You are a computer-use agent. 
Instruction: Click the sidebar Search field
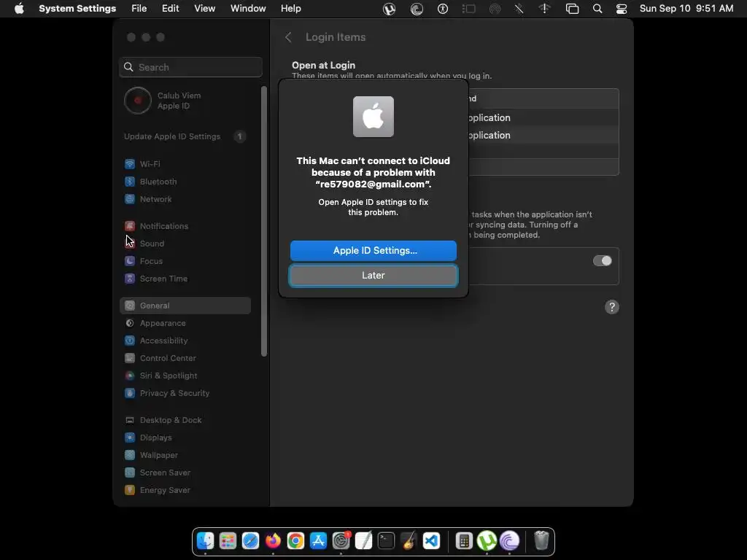tap(190, 67)
